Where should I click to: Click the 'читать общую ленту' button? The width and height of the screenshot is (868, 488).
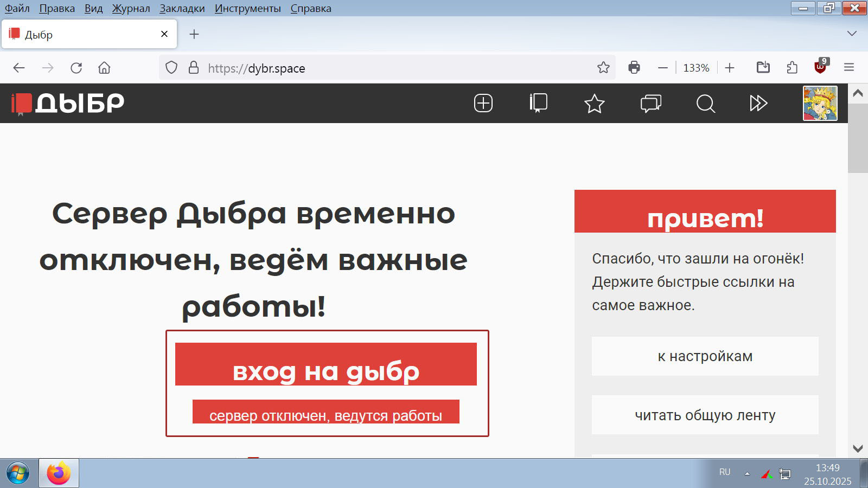click(705, 415)
